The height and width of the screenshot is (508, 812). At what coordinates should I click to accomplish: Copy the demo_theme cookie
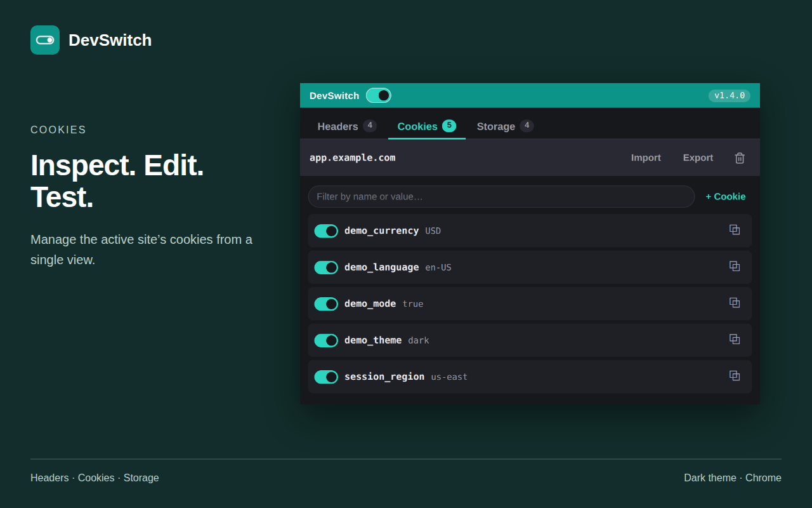coord(735,340)
